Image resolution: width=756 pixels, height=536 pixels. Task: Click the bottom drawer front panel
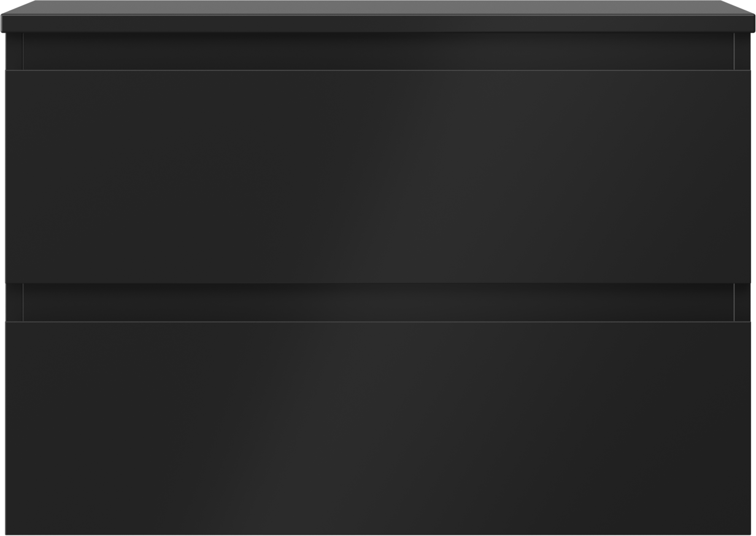tap(378, 428)
